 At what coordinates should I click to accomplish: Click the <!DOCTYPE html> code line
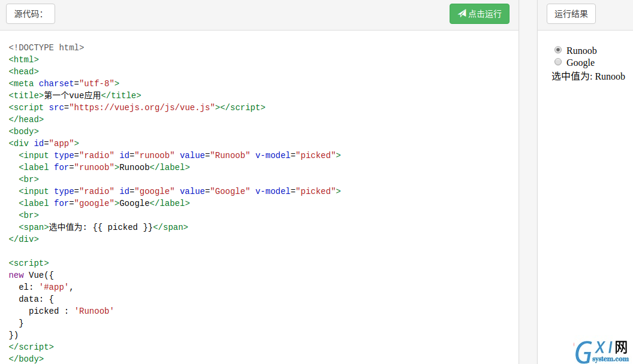tap(46, 47)
